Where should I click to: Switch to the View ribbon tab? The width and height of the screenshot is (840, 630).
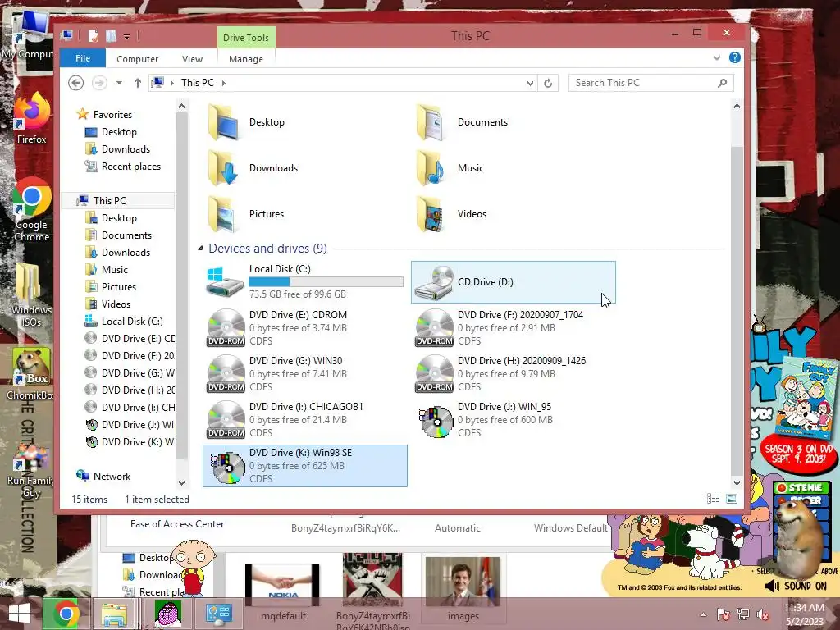[x=192, y=59]
